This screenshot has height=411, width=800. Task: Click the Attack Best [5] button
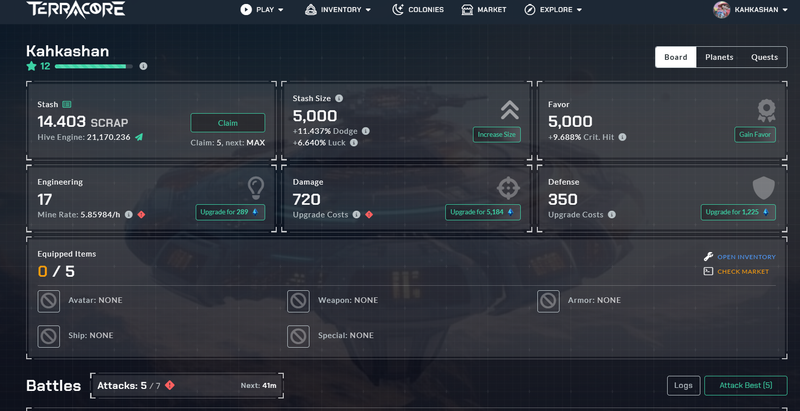pyautogui.click(x=745, y=385)
